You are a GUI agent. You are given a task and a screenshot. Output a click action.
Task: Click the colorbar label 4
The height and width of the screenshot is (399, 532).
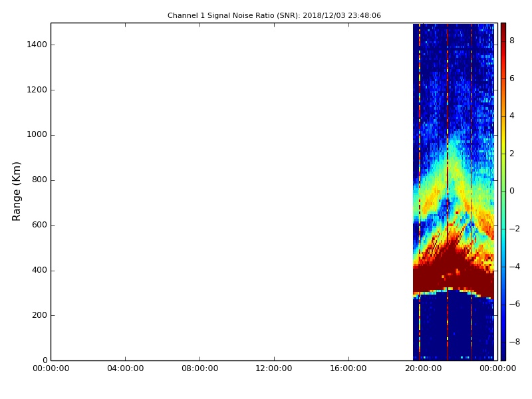512,116
